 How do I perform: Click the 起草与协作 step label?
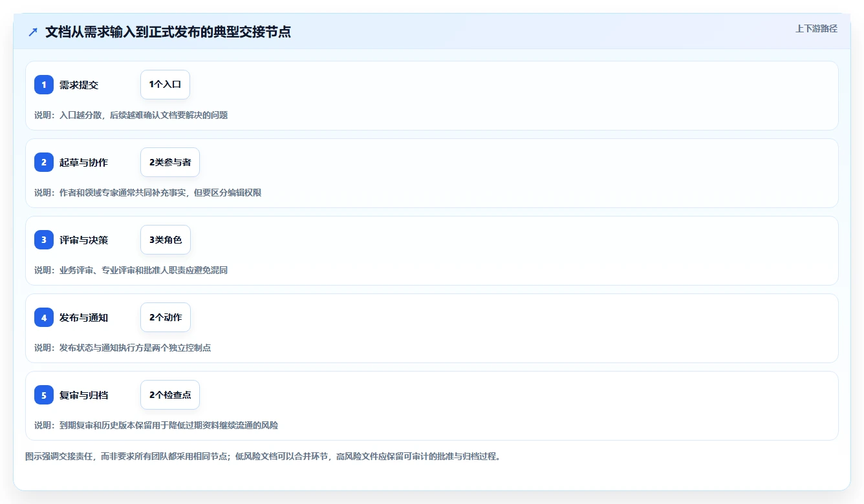pyautogui.click(x=83, y=162)
